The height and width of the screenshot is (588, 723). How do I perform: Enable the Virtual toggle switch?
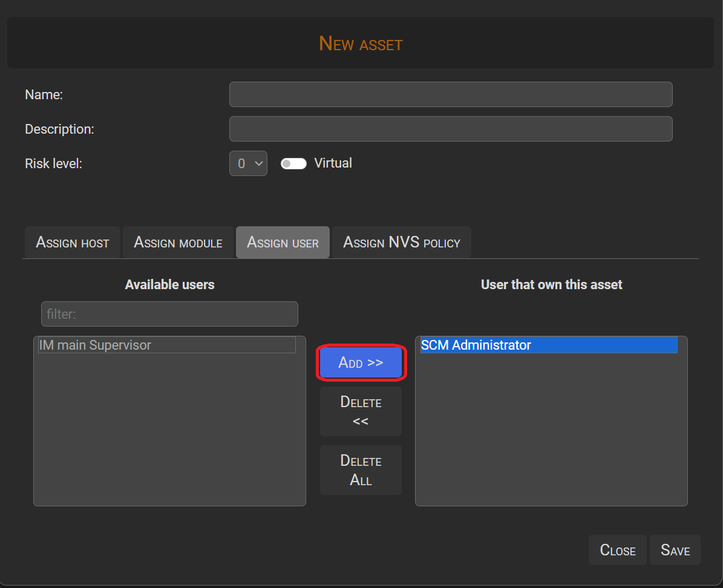click(x=293, y=163)
